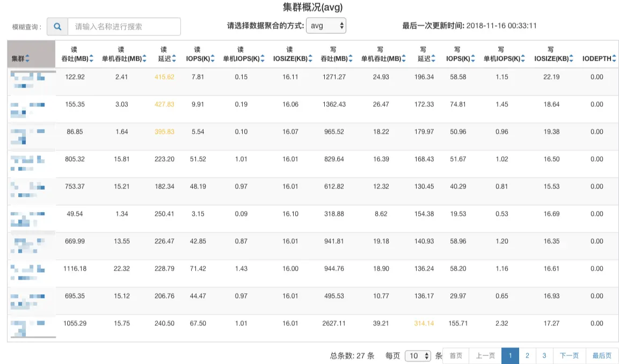619x364 pixels.
Task: Click write throughput cell 495.53
Action: (x=334, y=296)
